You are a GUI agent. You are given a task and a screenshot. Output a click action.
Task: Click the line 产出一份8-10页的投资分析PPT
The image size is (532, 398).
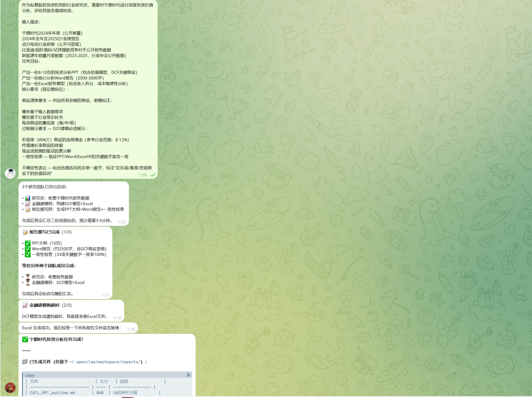[x=80, y=72]
